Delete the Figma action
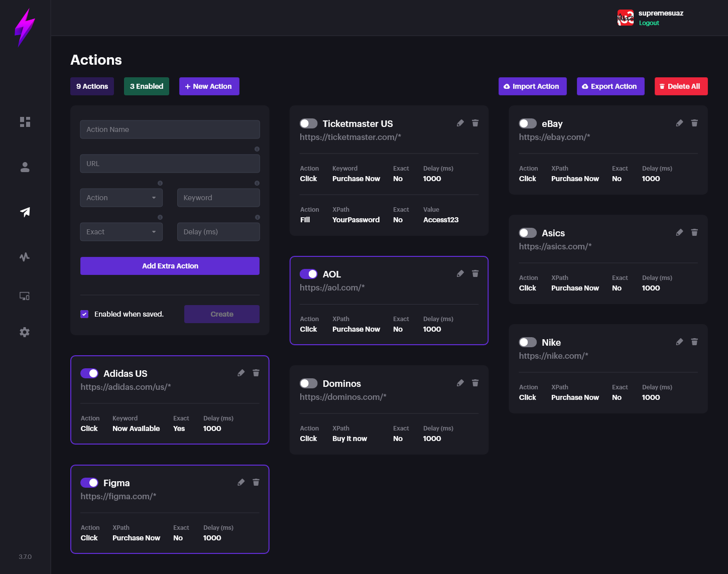 (256, 482)
